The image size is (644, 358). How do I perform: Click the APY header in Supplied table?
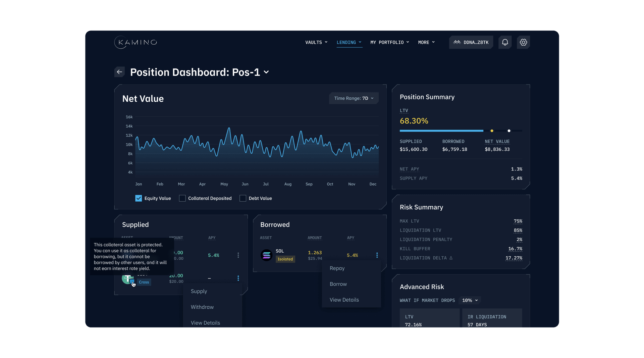[x=212, y=238]
